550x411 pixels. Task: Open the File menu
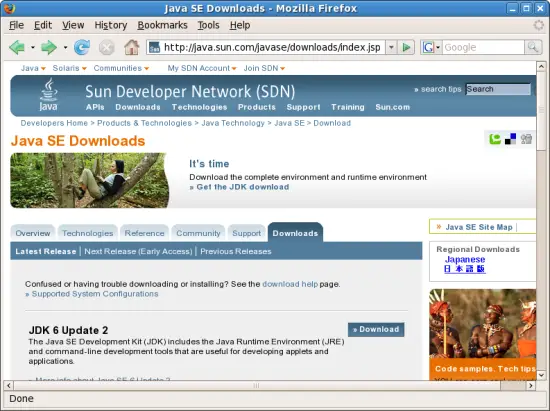(x=16, y=25)
